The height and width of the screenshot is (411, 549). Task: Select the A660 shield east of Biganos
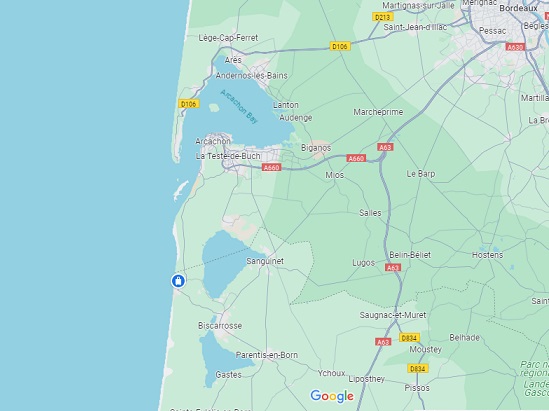coord(356,159)
